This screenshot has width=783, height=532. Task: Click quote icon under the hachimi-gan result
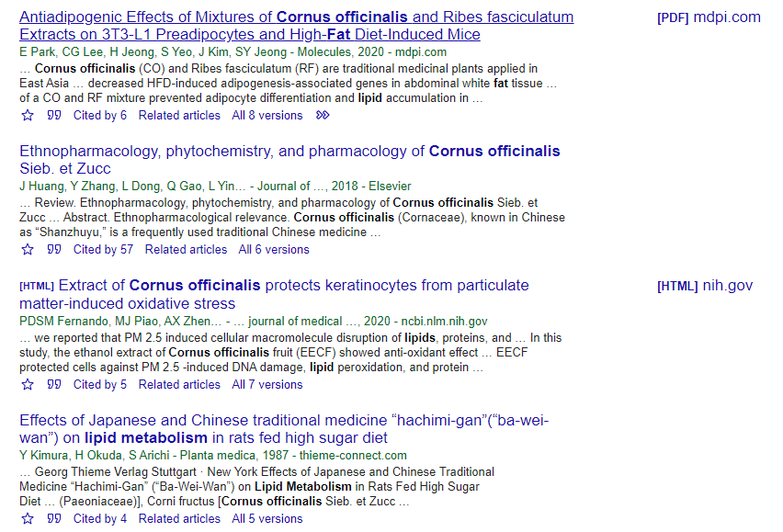click(54, 518)
